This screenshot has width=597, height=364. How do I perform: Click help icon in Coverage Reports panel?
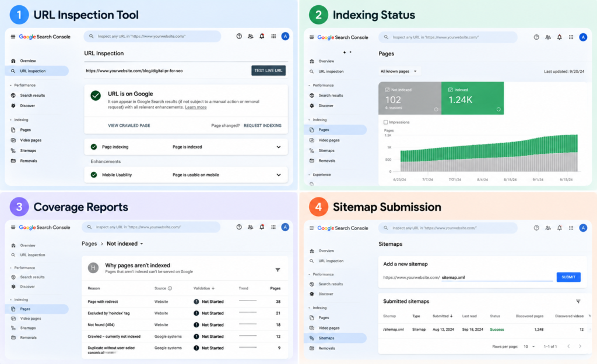coord(239,227)
